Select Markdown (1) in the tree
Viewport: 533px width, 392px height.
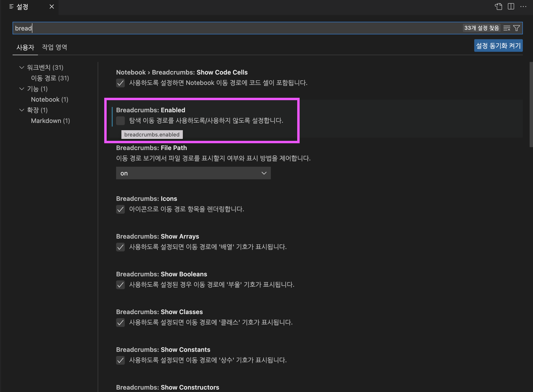(x=50, y=121)
